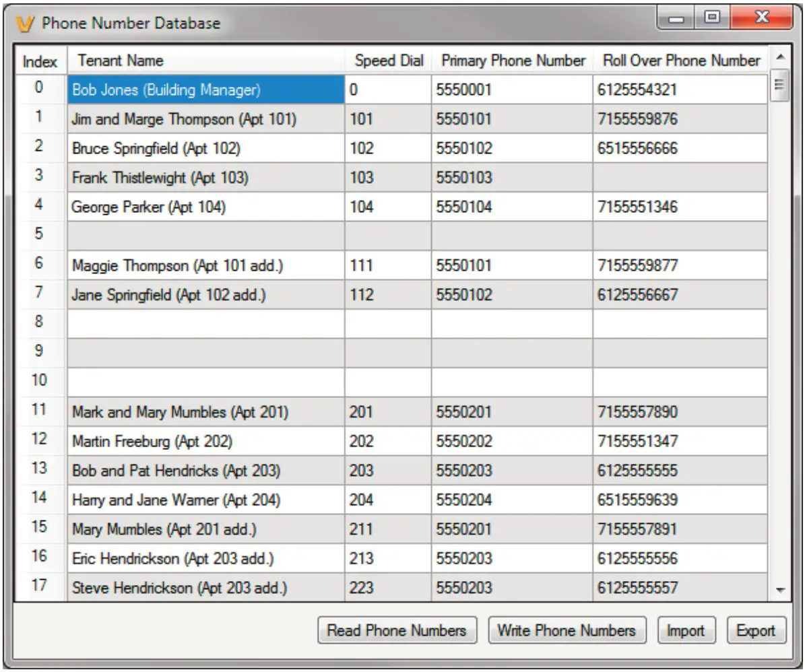The image size is (805, 672).
Task: Click Speed Dial cell 0 for Bob Jones
Action: [x=388, y=90]
